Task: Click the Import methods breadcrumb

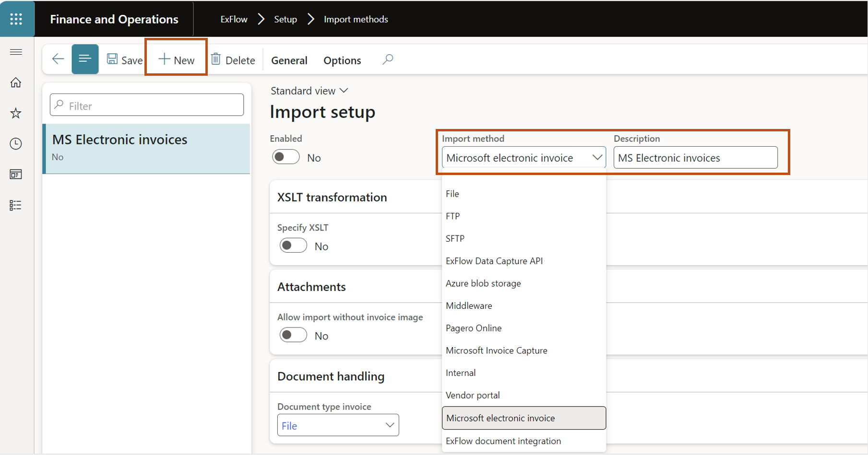Action: pos(356,19)
